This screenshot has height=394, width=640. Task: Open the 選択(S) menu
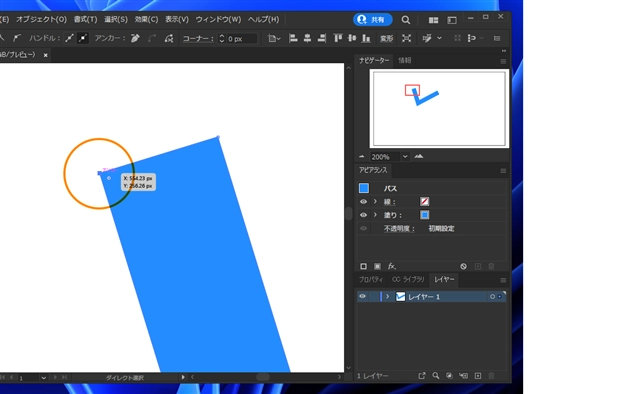point(116,19)
